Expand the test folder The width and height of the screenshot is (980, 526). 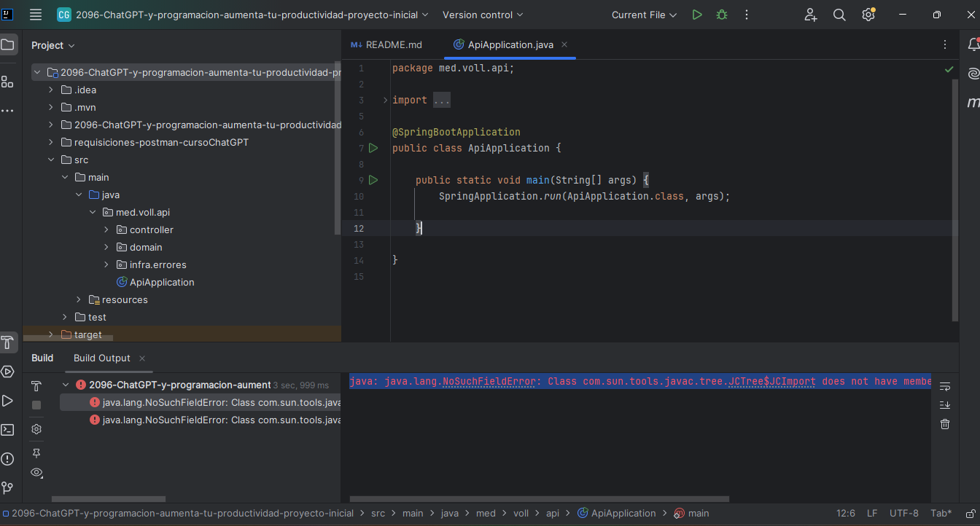pyautogui.click(x=65, y=317)
